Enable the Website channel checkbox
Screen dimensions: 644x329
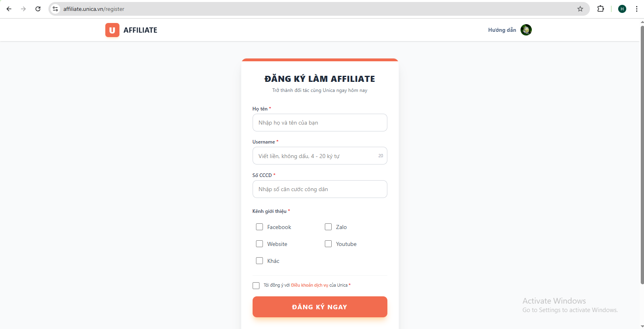tap(259, 244)
